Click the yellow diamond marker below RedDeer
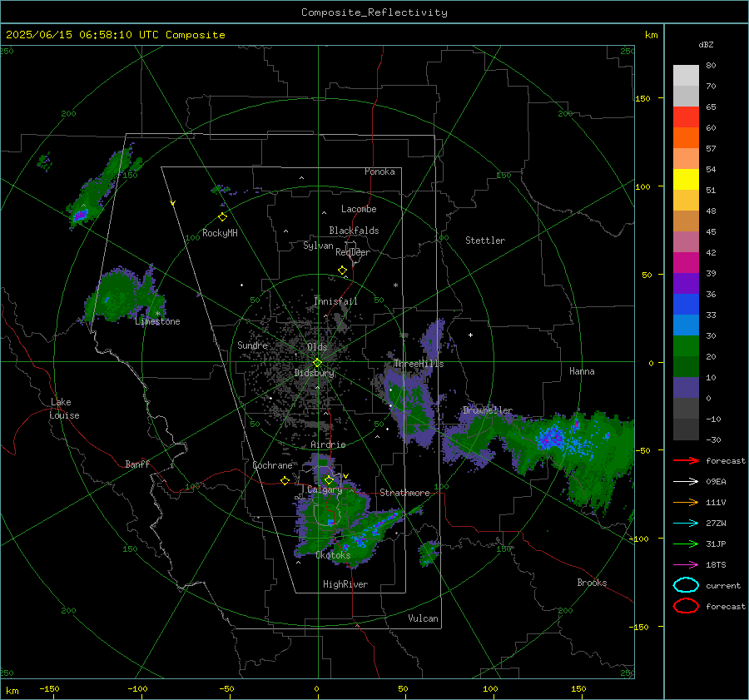Screen dimensions: 749x700 coord(342,271)
